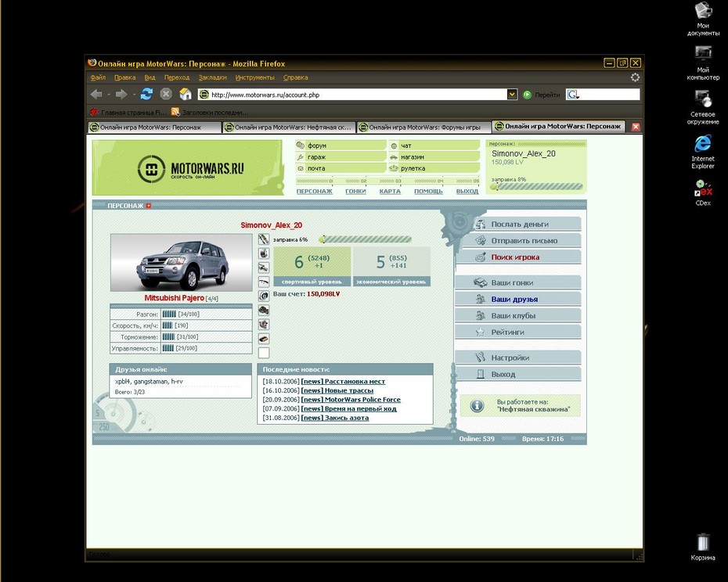Viewport: 728px width, 582px height.
Task: Open the форум link
Action: point(341,145)
